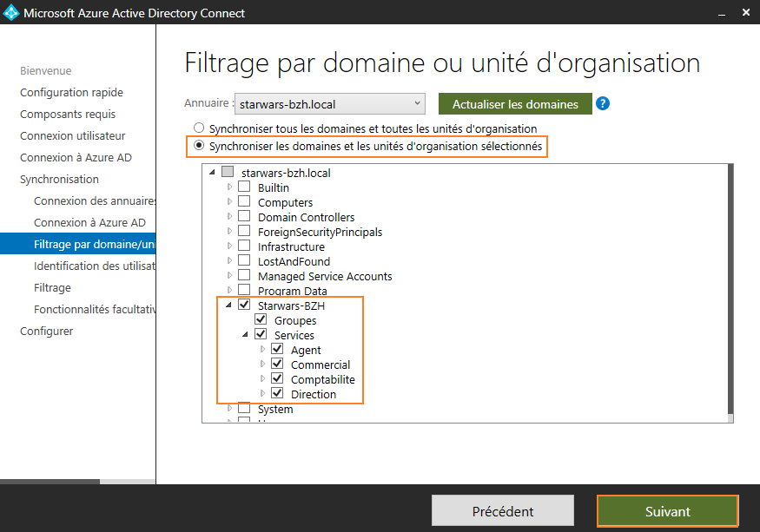The image size is (760, 532).
Task: Uncheck the Commercial checkbox
Action: (x=277, y=364)
